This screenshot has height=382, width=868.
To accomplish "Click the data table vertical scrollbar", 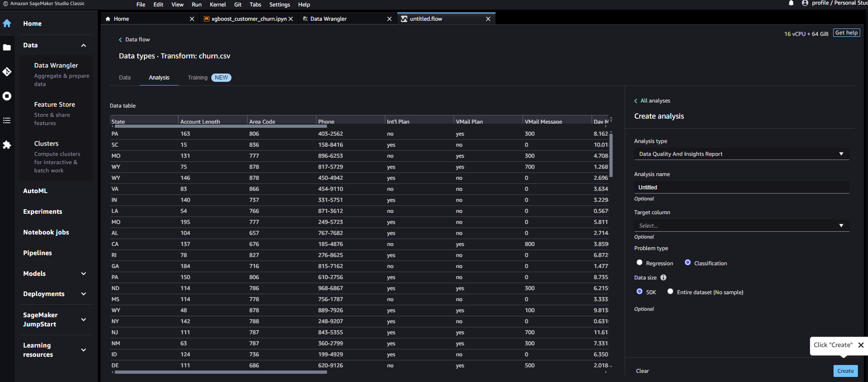I will [x=611, y=154].
